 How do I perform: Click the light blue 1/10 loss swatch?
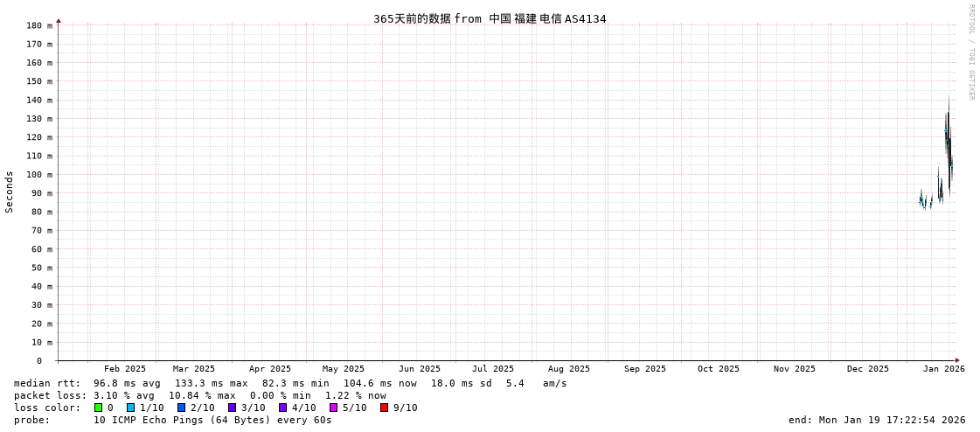131,408
